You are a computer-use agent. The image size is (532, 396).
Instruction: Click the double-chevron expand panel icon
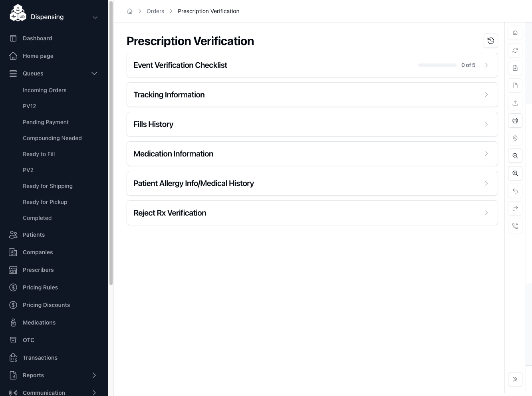click(515, 379)
